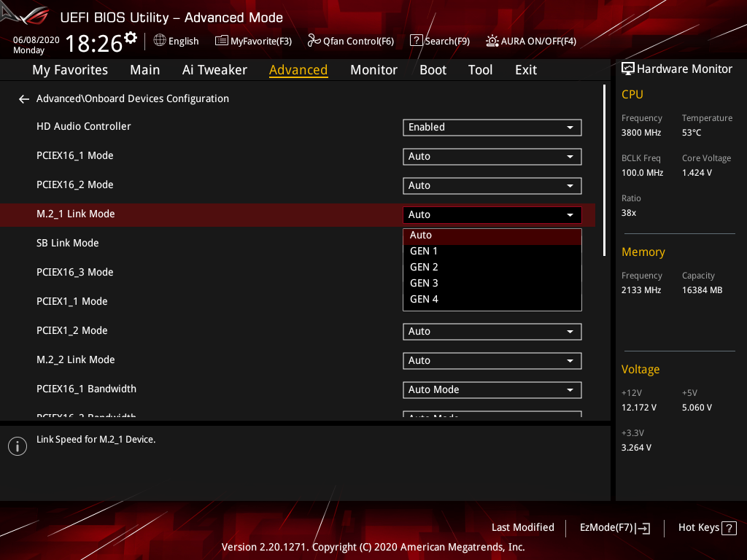Choose GEN 4 link speed
Image resolution: width=747 pixels, height=560 pixels.
pos(492,300)
